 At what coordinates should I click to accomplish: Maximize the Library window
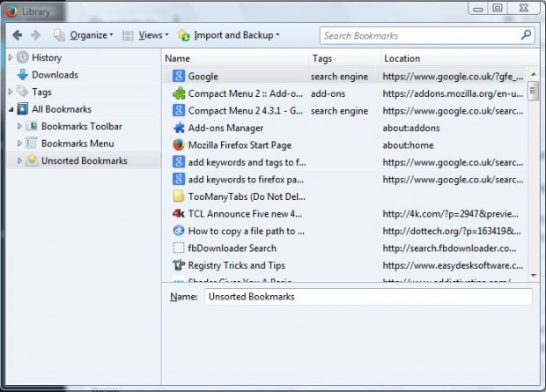498,8
